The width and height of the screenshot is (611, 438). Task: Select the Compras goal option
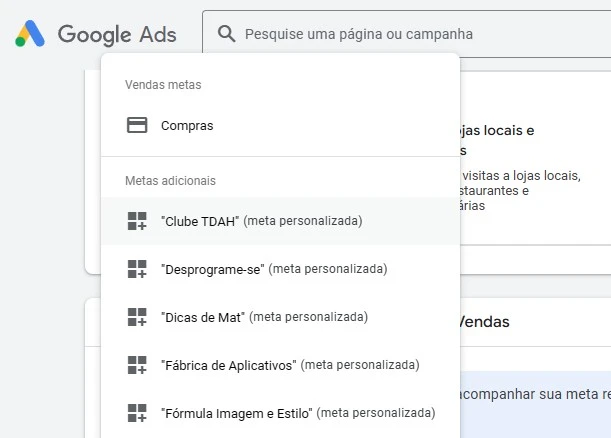pyautogui.click(x=187, y=126)
